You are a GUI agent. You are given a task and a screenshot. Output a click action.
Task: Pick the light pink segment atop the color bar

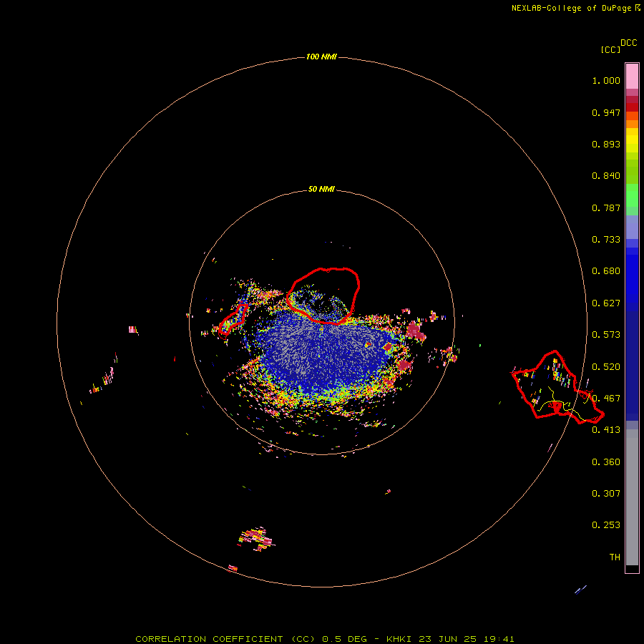632,77
